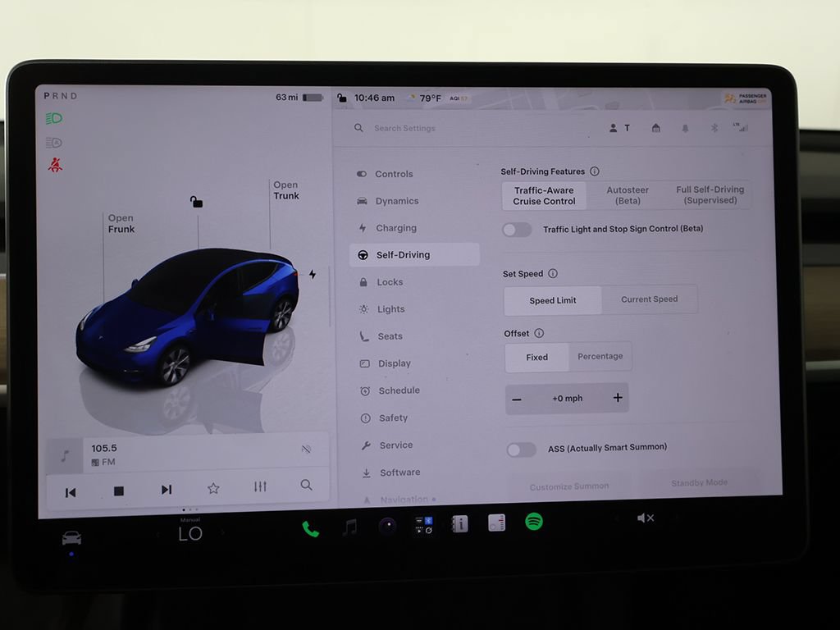Tap the charge port lightning bolt icon
The image size is (840, 630).
point(313,274)
